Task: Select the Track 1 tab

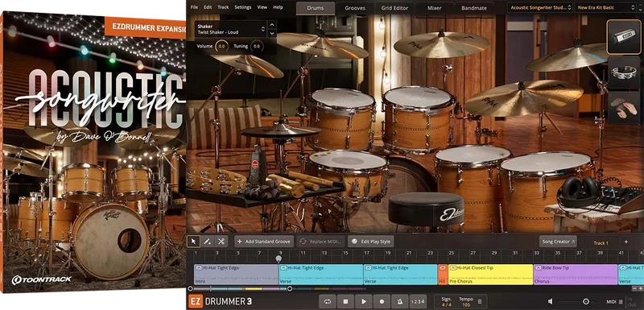Action: tap(601, 242)
